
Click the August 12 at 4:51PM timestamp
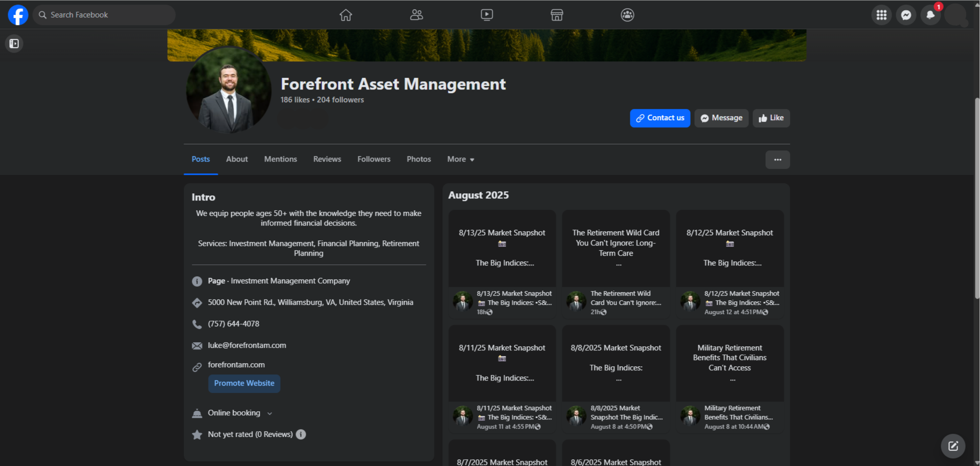coord(733,312)
